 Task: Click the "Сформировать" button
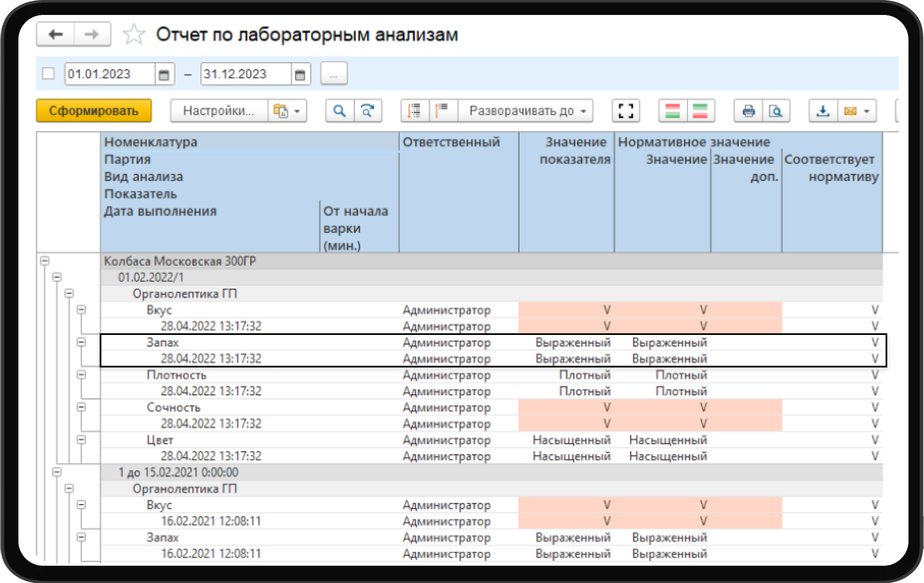tap(94, 110)
